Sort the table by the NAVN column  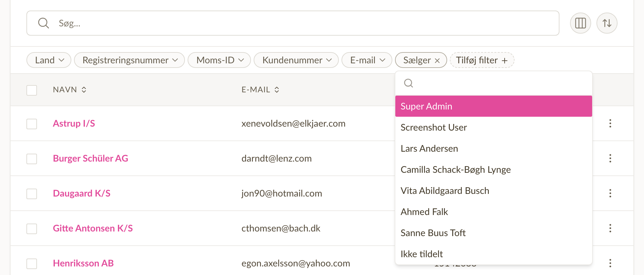[70, 90]
